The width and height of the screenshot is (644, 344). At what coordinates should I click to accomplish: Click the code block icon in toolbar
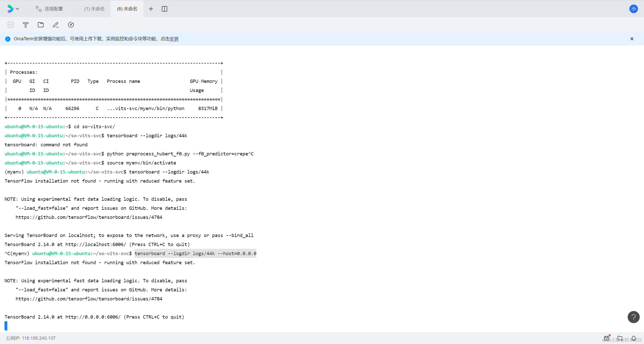[11, 25]
